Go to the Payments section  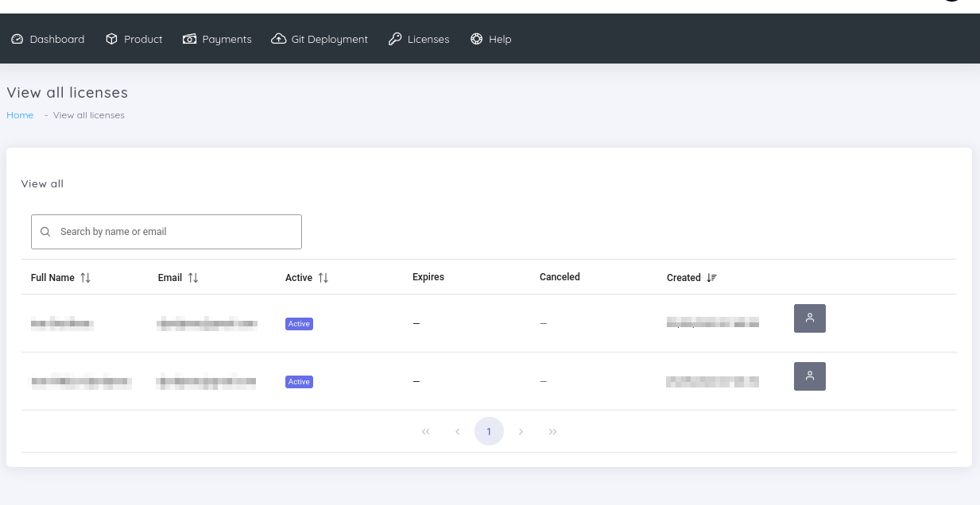(x=217, y=39)
